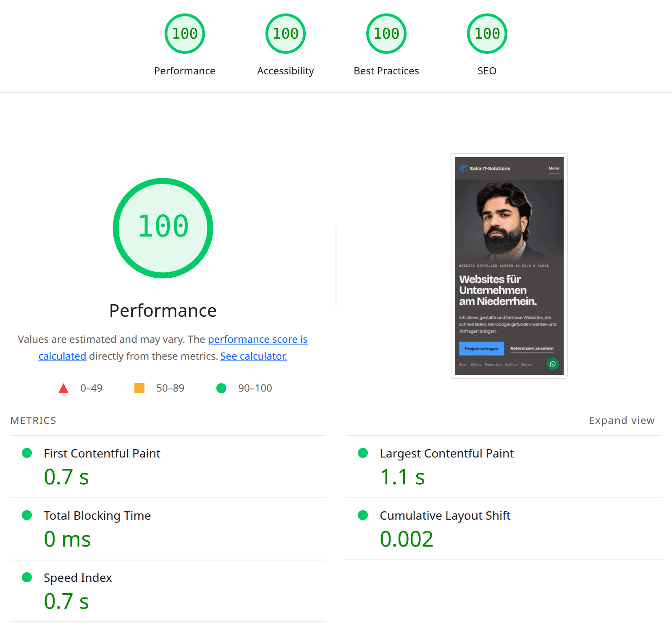The height and width of the screenshot is (626, 672).
Task: Click the 90–100 legend range text
Action: coord(255,388)
